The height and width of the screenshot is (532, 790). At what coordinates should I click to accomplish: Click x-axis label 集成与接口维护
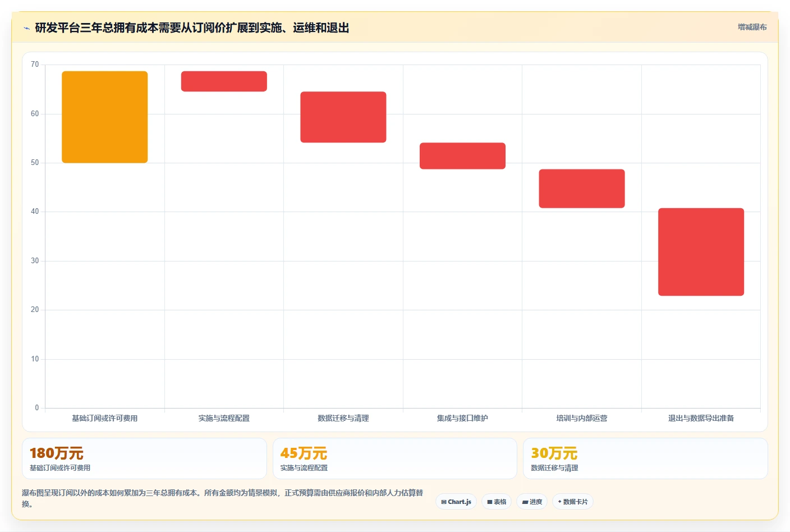click(462, 418)
